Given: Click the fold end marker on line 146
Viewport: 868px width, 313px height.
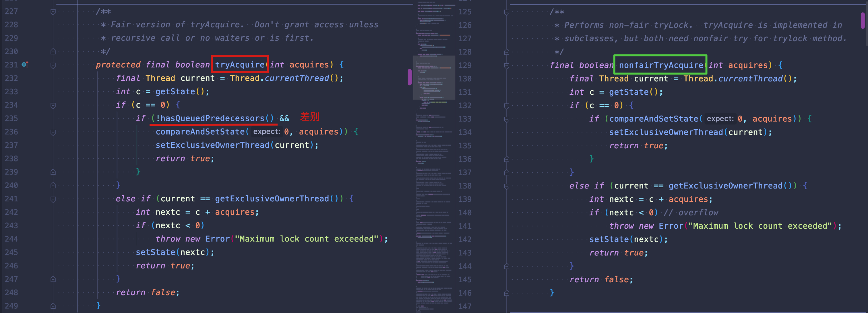Looking at the screenshot, I should (x=506, y=293).
